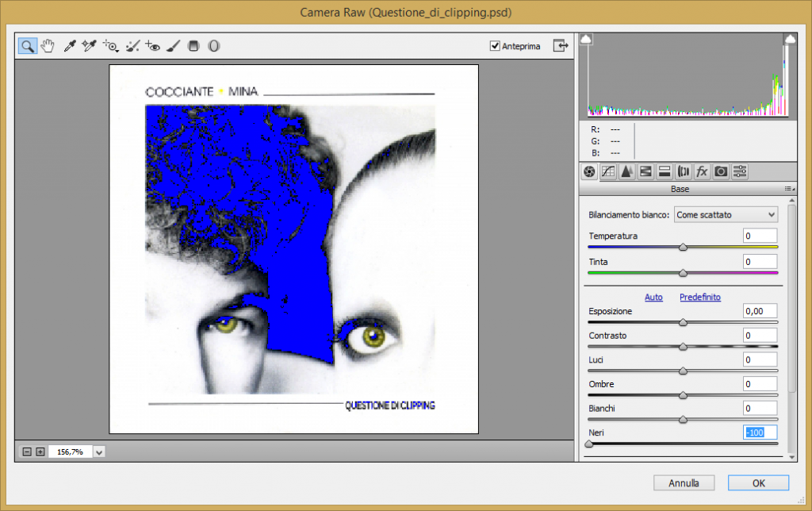The width and height of the screenshot is (812, 511).
Task: Open the Split Toning panel tab
Action: 665,171
